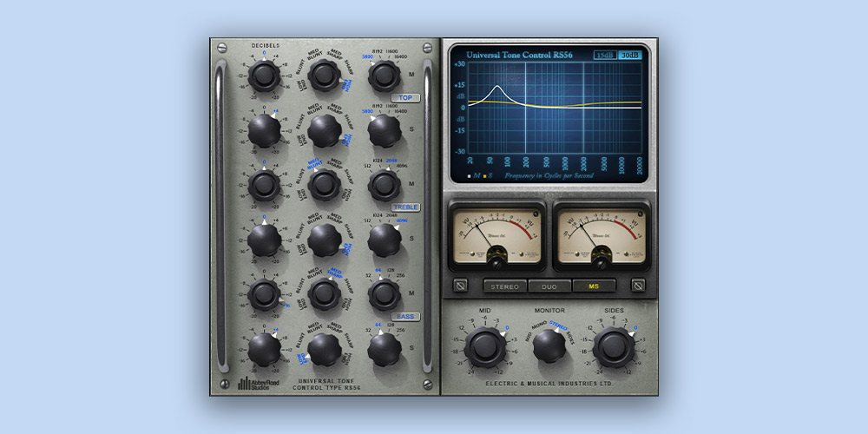Set graph range to 30dB
Screen dimensions: 868x434
629,55
